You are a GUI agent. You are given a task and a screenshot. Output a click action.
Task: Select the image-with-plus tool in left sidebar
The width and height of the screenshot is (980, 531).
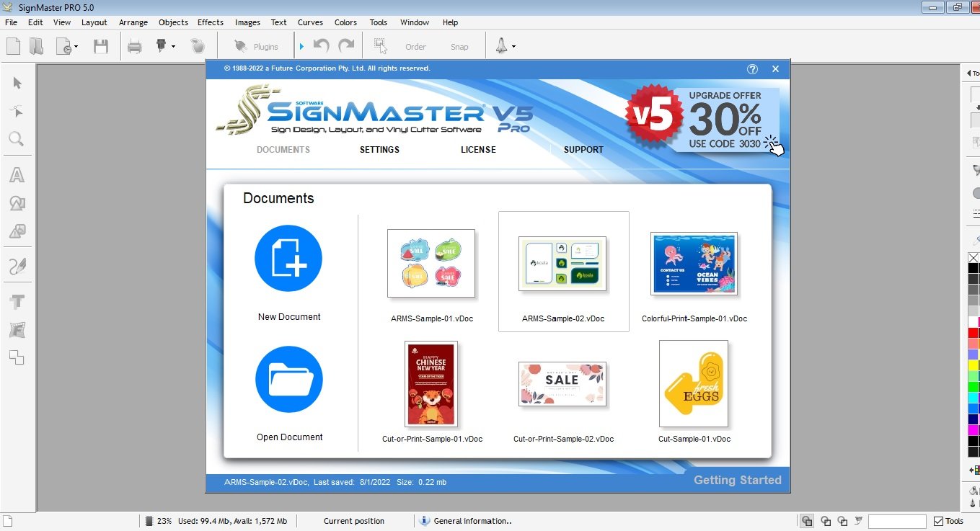pos(17,231)
